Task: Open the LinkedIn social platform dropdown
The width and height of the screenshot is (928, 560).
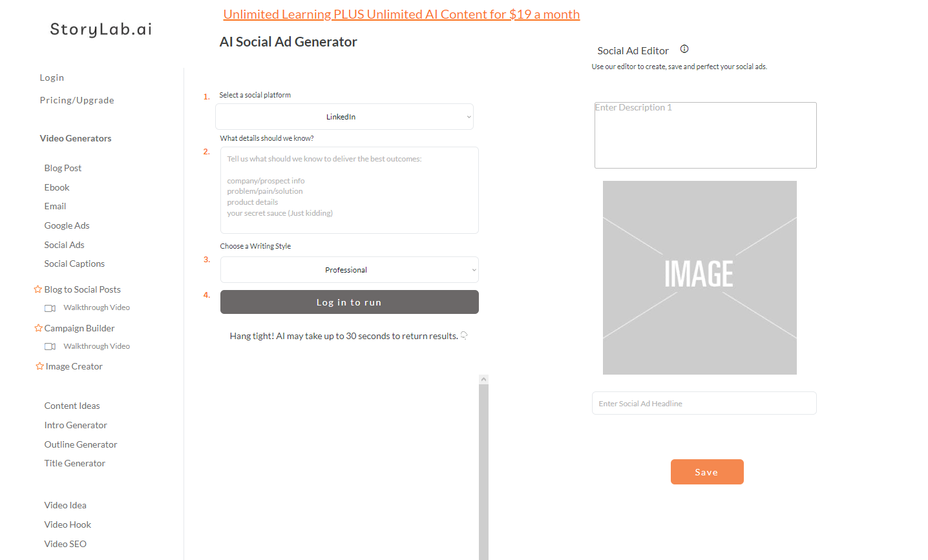Action: 344,117
